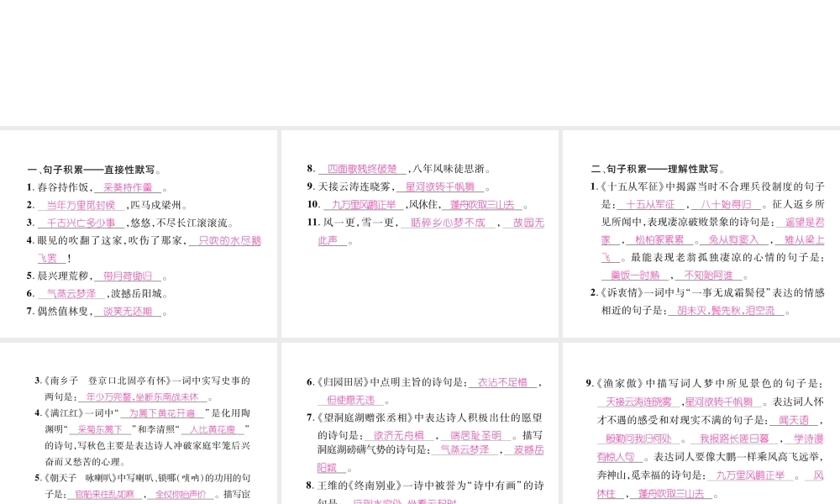Open the slide starting with item 8 四面歌残终破楚
840x504 pixels.
(x=419, y=234)
